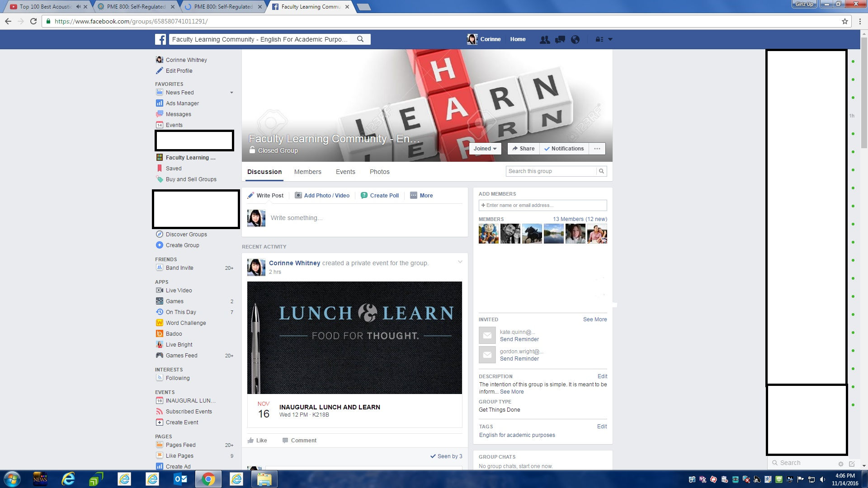Switch to the Photos tab
868x488 pixels.
(x=379, y=172)
